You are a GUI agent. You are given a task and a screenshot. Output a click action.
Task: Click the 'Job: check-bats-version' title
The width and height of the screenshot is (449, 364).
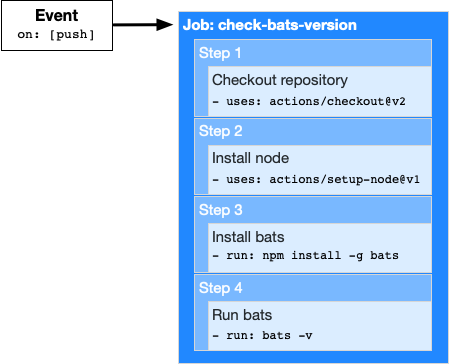(x=270, y=25)
